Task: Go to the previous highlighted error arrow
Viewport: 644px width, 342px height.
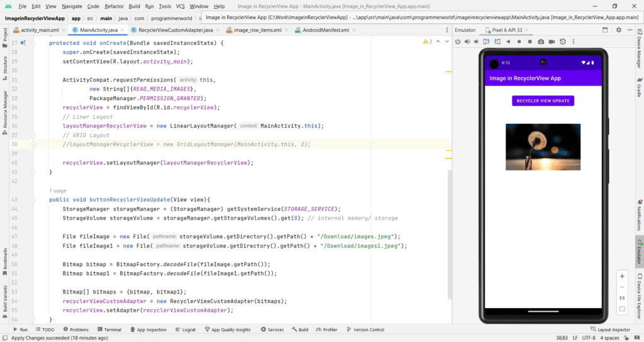Action: pyautogui.click(x=438, y=41)
